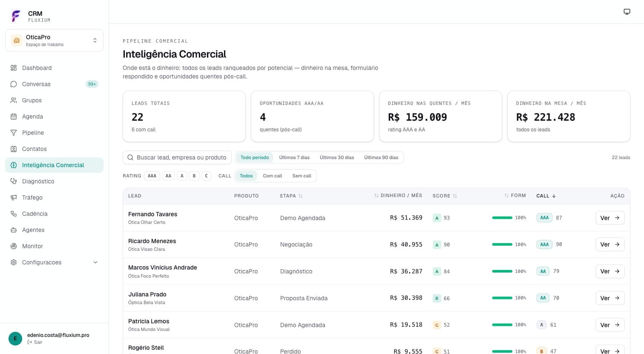Open Contatos from the sidebar
This screenshot has width=644, height=354.
[x=54, y=149]
